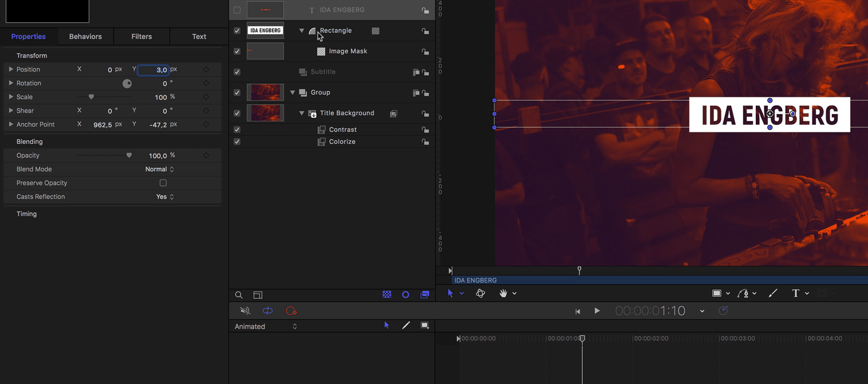Screen dimensions: 868x384
Task: Switch to the Properties tab
Action: tap(29, 36)
